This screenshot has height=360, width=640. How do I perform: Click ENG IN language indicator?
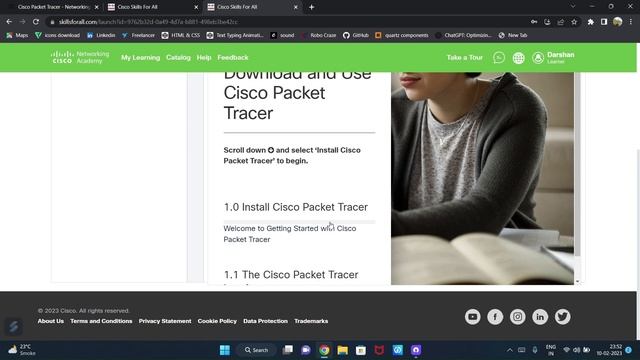(551, 350)
